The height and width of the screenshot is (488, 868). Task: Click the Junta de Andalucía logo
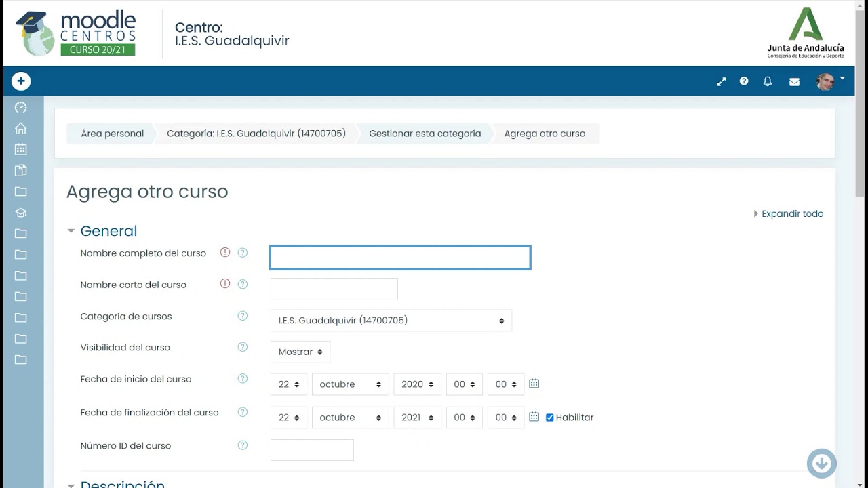806,33
